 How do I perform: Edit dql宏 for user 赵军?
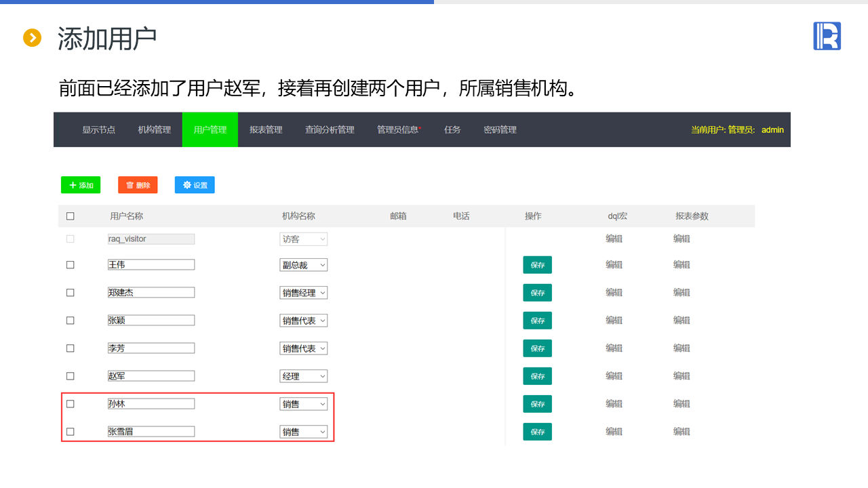pyautogui.click(x=614, y=375)
